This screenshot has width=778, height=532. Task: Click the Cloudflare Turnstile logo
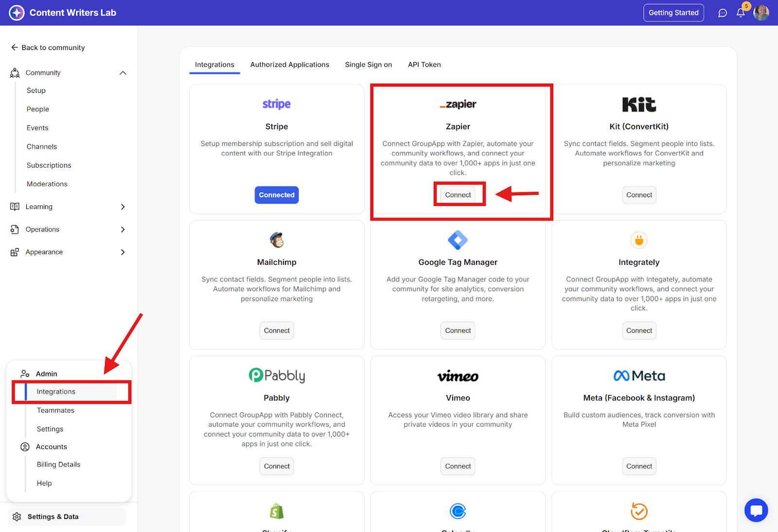pyautogui.click(x=639, y=511)
